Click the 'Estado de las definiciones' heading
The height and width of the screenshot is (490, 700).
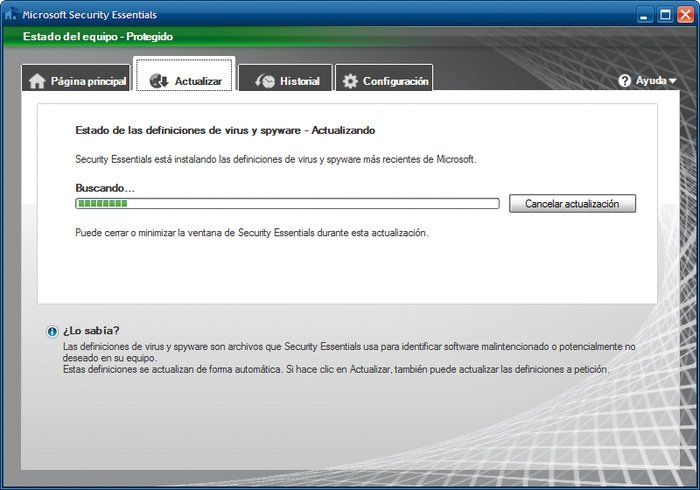pos(225,130)
